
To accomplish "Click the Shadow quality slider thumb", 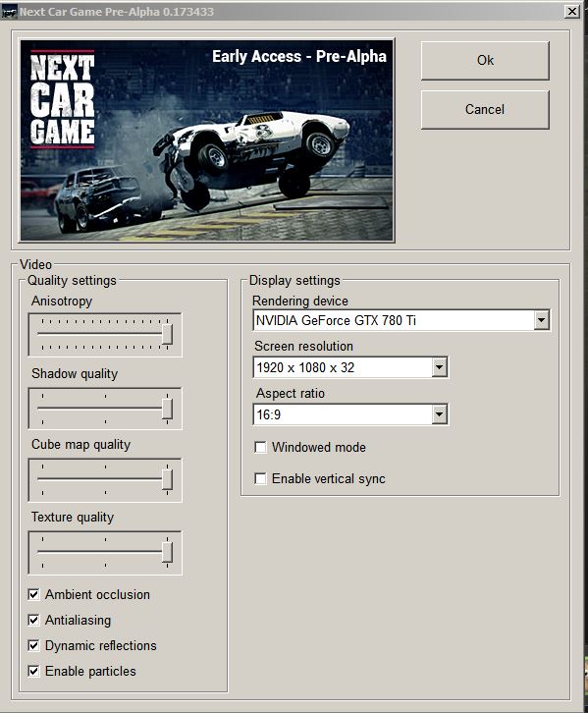I will click(167, 409).
